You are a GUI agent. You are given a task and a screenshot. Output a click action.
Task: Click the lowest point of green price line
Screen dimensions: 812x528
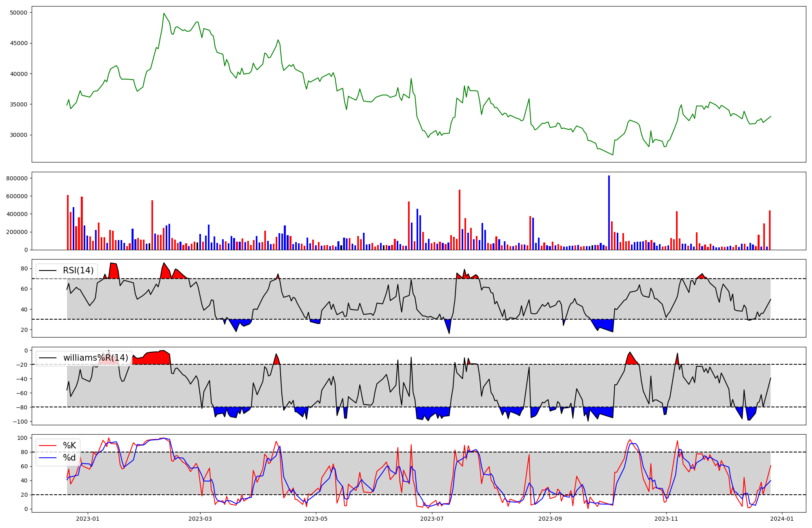(x=613, y=155)
